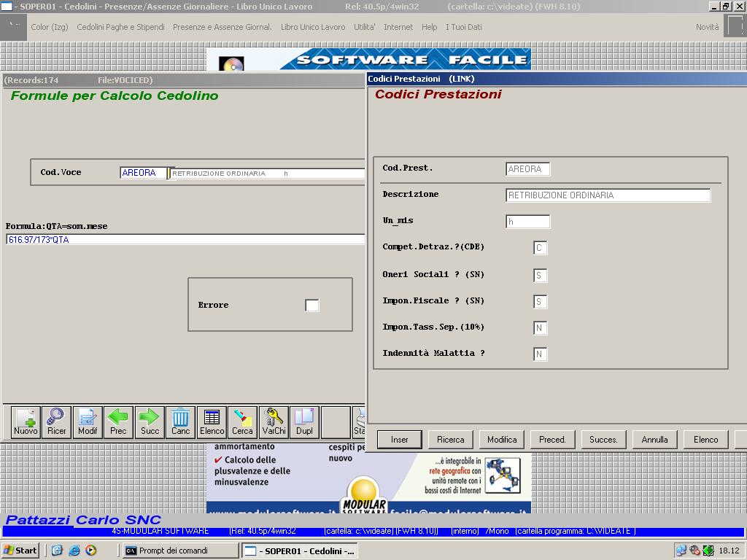Click the taskbar clock showing 18.12
747x560 pixels.
point(729,551)
